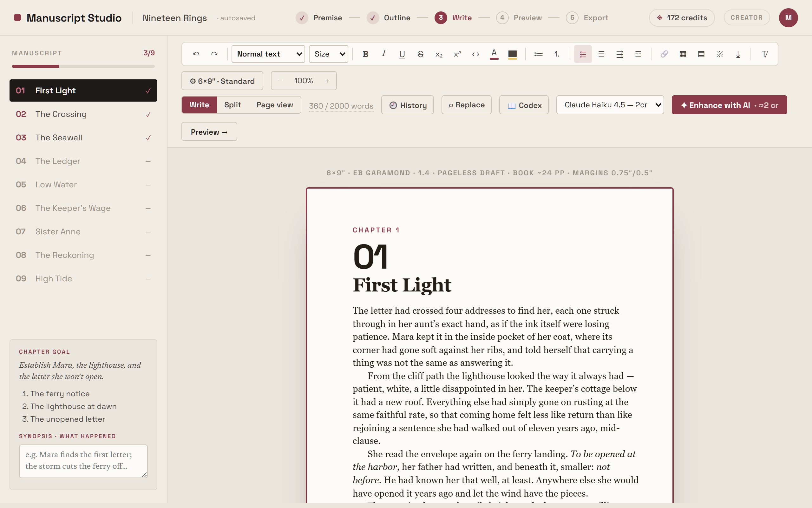Open the 172 credits balance

(x=682, y=17)
